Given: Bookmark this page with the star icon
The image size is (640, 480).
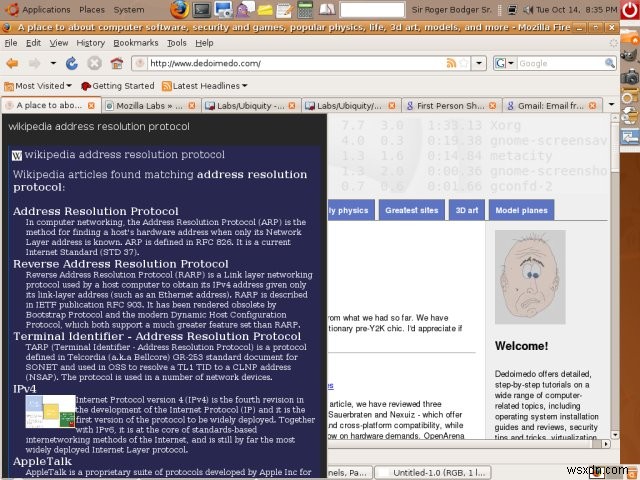Looking at the screenshot, I should pyautogui.click(x=464, y=63).
